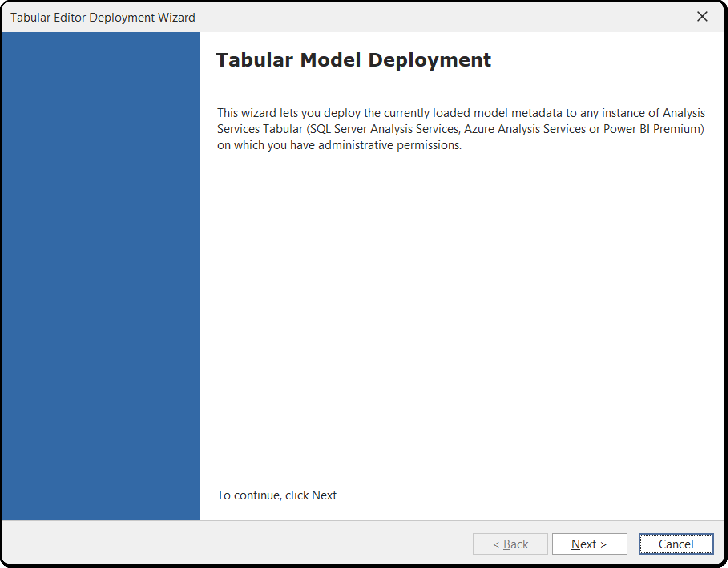728x568 pixels.
Task: Cancel the deployment wizard
Action: click(676, 544)
